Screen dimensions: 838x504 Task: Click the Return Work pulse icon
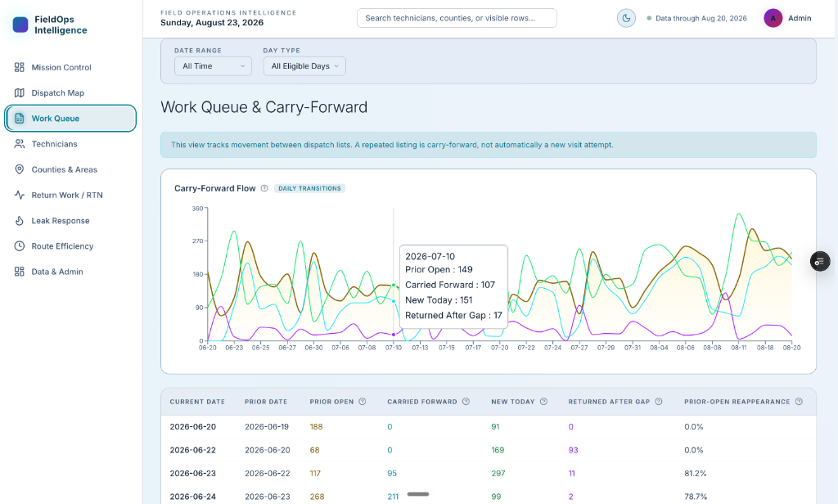point(20,195)
